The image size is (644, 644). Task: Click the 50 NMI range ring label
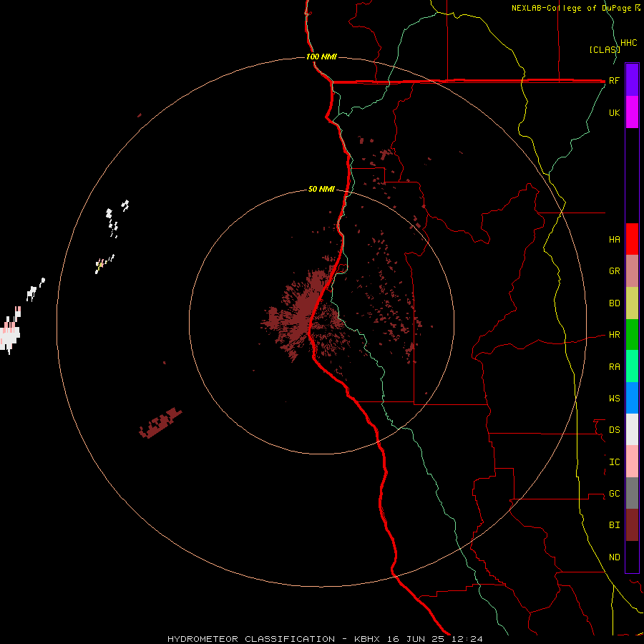point(321,189)
